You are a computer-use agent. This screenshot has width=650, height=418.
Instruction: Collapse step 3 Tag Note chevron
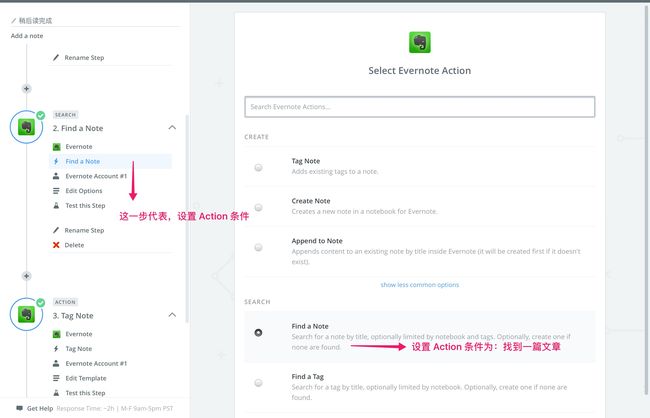(172, 315)
